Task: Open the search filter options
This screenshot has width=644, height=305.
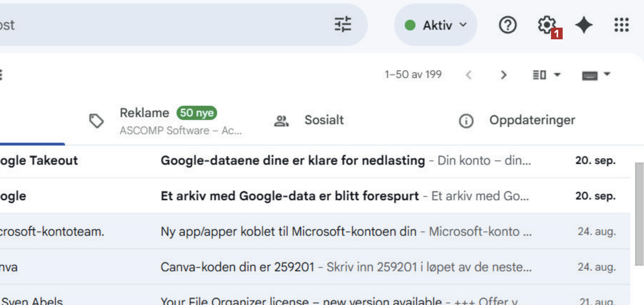Action: tap(343, 25)
